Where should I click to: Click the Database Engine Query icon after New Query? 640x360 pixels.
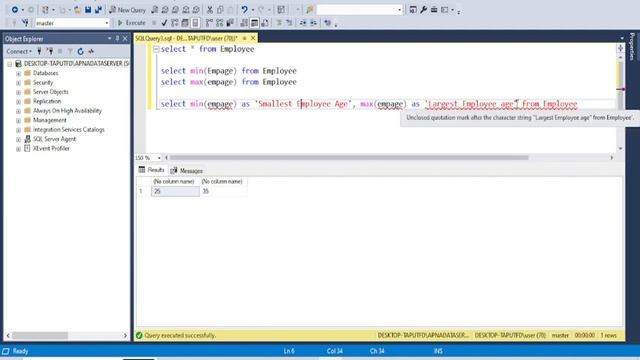[x=155, y=9]
